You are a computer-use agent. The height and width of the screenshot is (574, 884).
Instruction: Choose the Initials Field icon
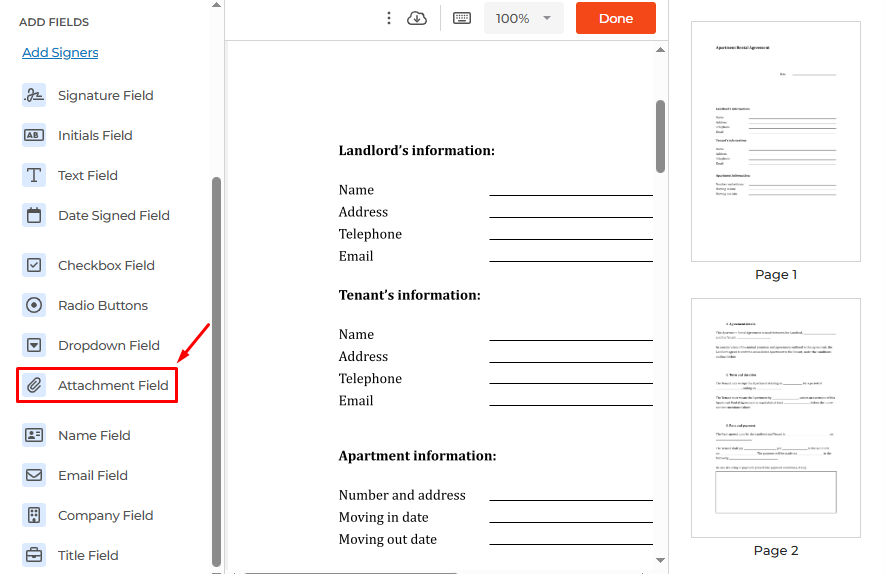point(34,135)
